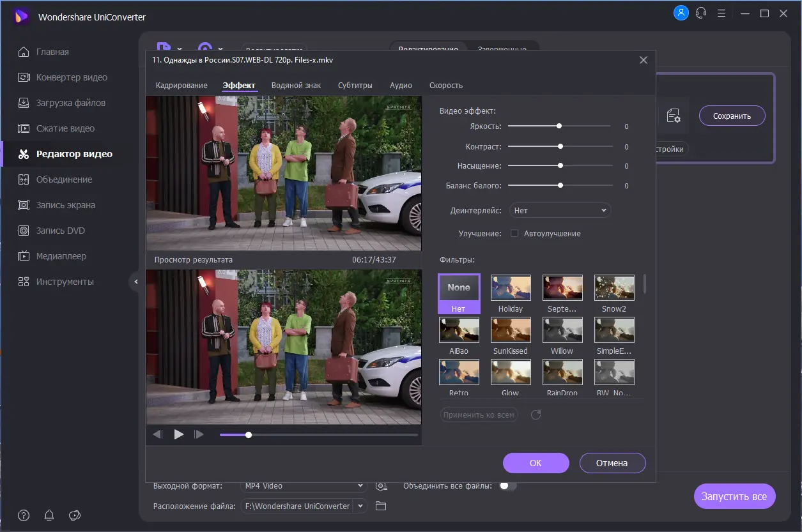Step to the previous frame
Screen dimensions: 802x532
tap(158, 434)
